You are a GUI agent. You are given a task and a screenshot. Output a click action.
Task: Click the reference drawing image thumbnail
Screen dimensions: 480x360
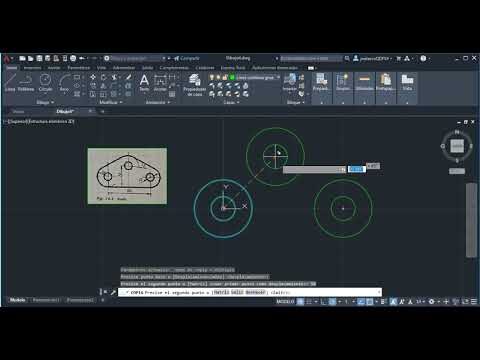[127, 176]
